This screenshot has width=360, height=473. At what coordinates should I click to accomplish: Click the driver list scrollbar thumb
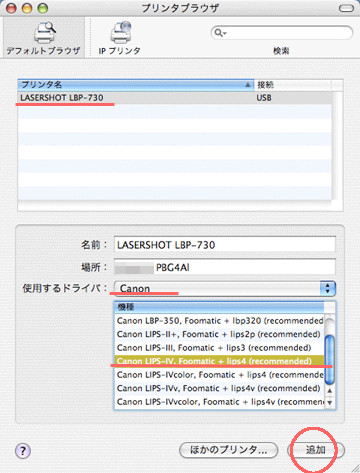(329, 359)
